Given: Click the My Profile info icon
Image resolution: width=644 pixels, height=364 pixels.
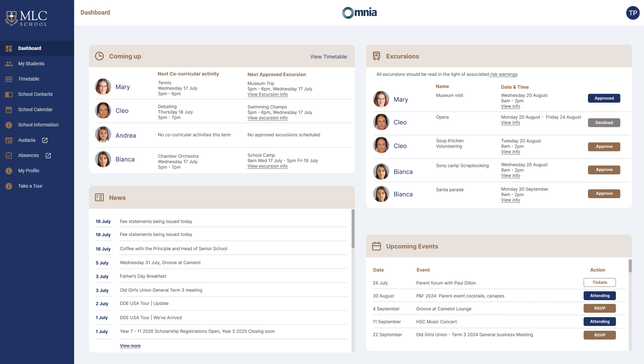Looking at the screenshot, I should (9, 171).
